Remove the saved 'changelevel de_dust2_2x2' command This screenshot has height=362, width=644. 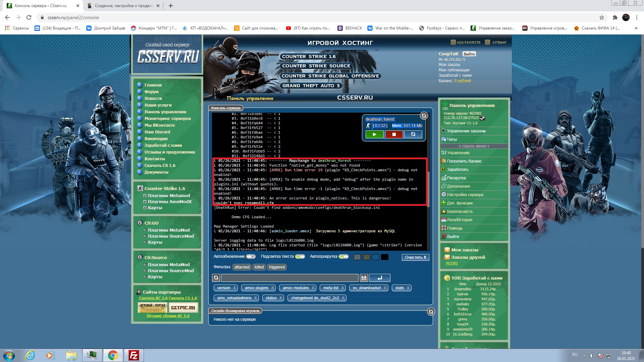(x=343, y=298)
